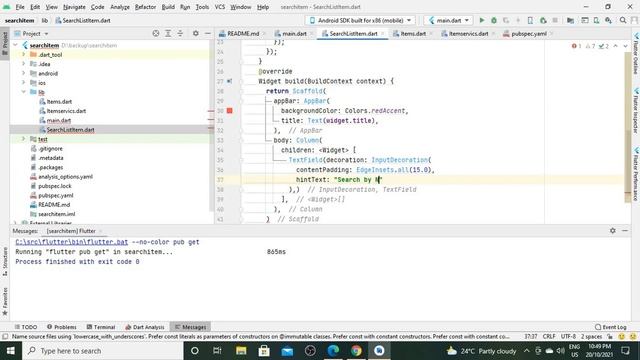Viewport: 640px width, 360px height.
Task: Select analysis_options.yaml in project tree
Action: [65, 176]
